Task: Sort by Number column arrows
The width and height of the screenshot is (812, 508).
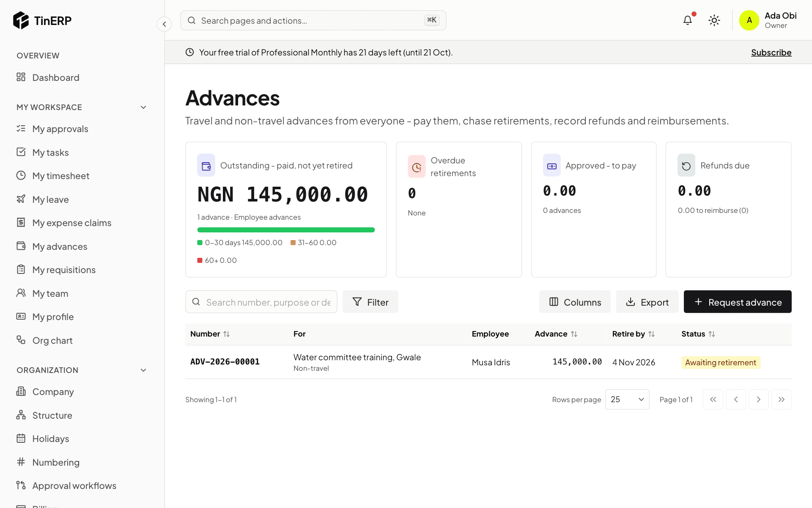Action: [227, 334]
